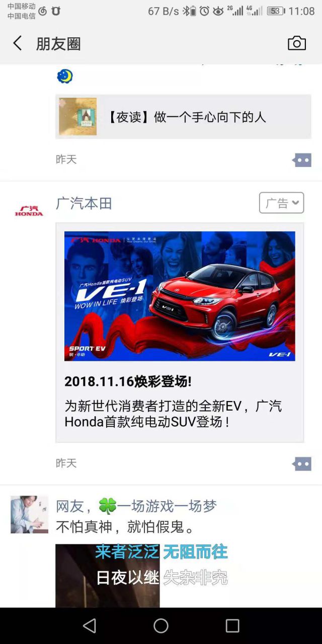Tap the 朋友圈 title in header
The height and width of the screenshot is (644, 322).
pos(58,44)
